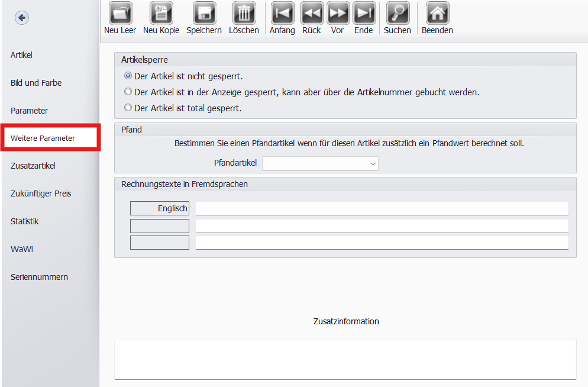
Task: Open the Zusatzartikel sidebar section
Action: [33, 166]
